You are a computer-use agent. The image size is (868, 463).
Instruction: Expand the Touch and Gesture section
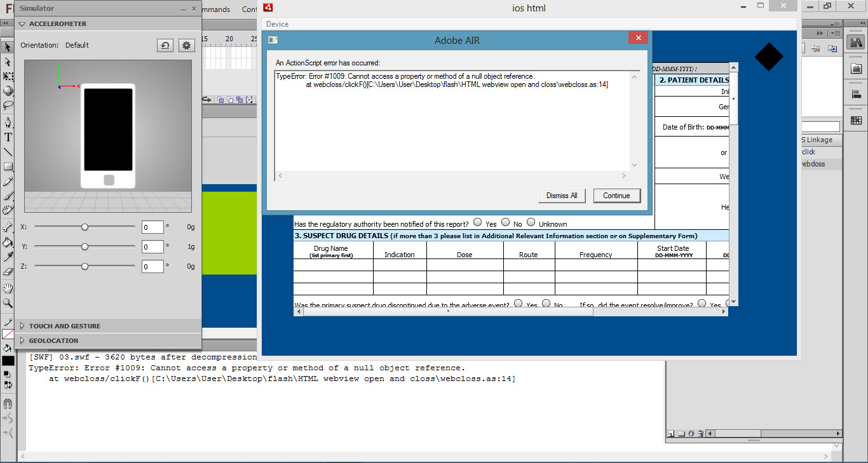click(22, 326)
